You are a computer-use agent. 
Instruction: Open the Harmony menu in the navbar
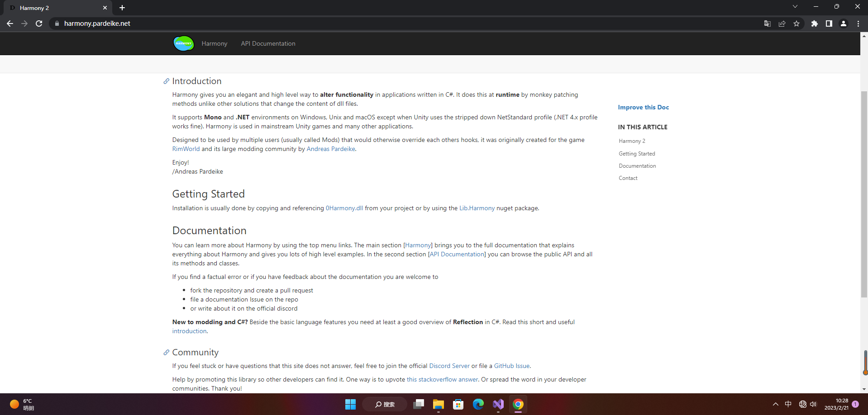coord(215,43)
